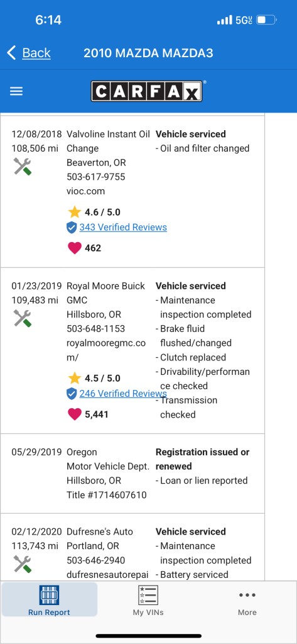Screen dimensions: 297x644
Task: Click the wrench icon for 01/23/2019 service
Action: pyautogui.click(x=22, y=318)
